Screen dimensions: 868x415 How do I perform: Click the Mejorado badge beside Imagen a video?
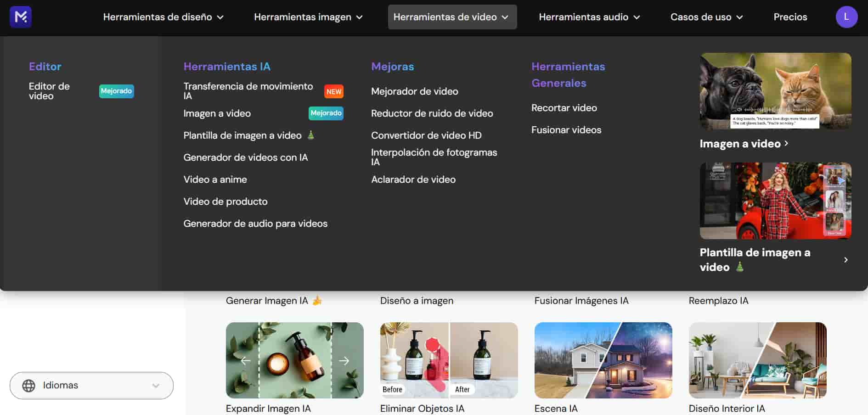click(326, 113)
